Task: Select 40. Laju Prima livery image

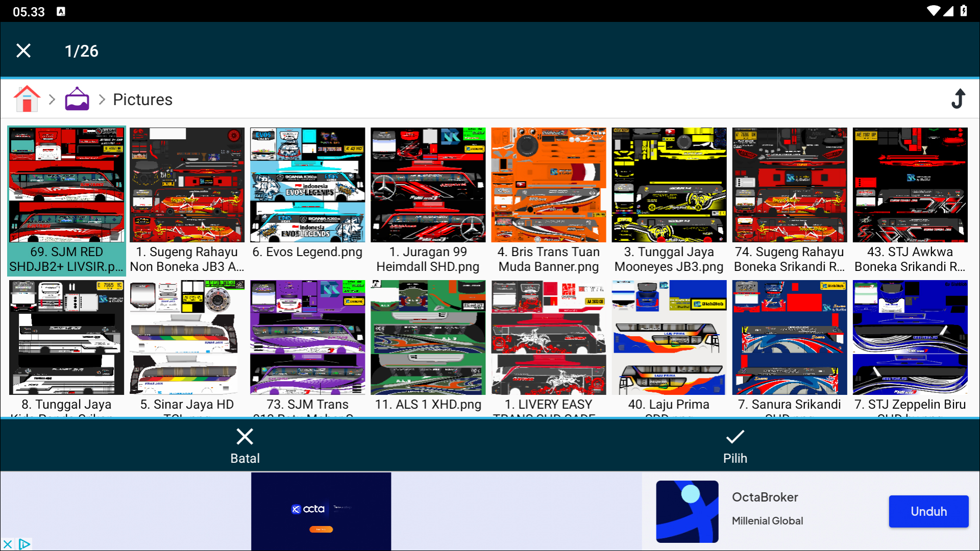Action: [669, 338]
